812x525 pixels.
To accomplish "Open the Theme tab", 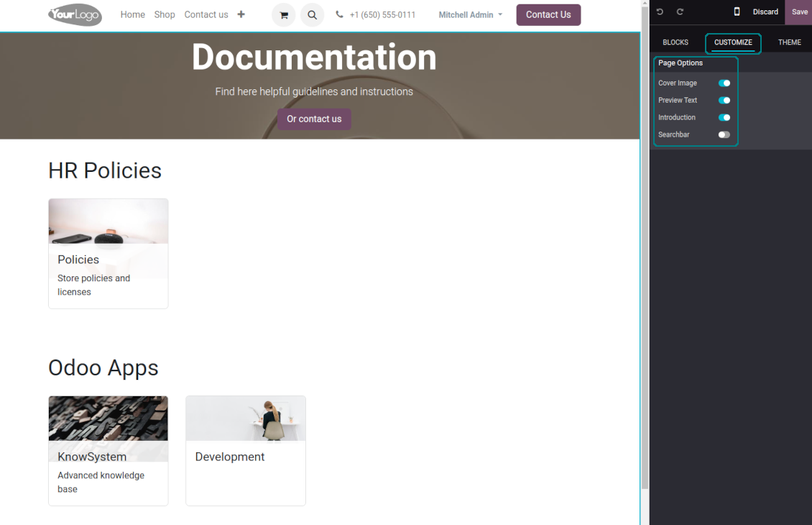I will click(789, 42).
